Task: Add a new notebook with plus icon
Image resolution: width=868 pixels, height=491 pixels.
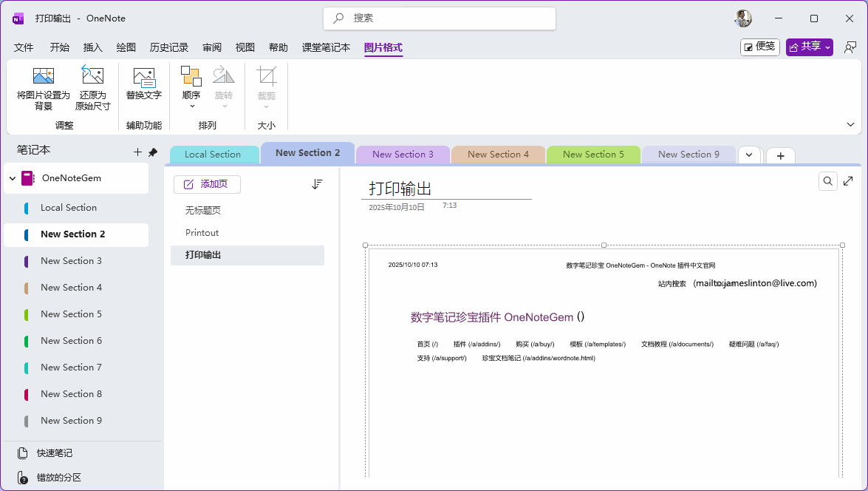Action: [x=137, y=152]
